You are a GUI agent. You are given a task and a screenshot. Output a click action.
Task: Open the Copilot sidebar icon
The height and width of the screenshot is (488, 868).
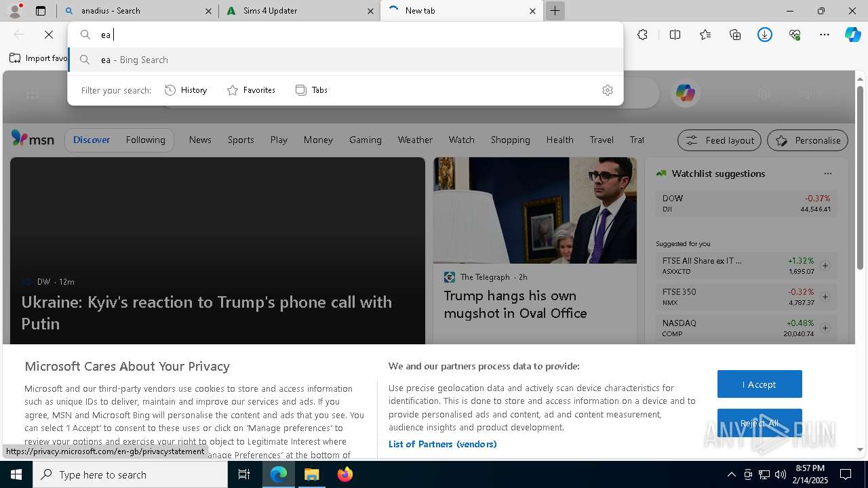853,35
